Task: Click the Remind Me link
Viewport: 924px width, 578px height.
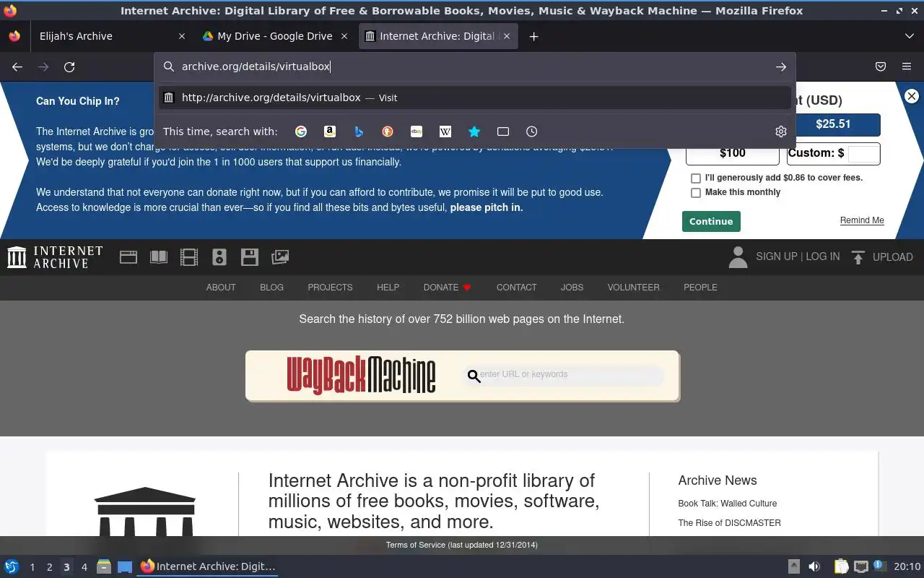Action: pyautogui.click(x=862, y=220)
